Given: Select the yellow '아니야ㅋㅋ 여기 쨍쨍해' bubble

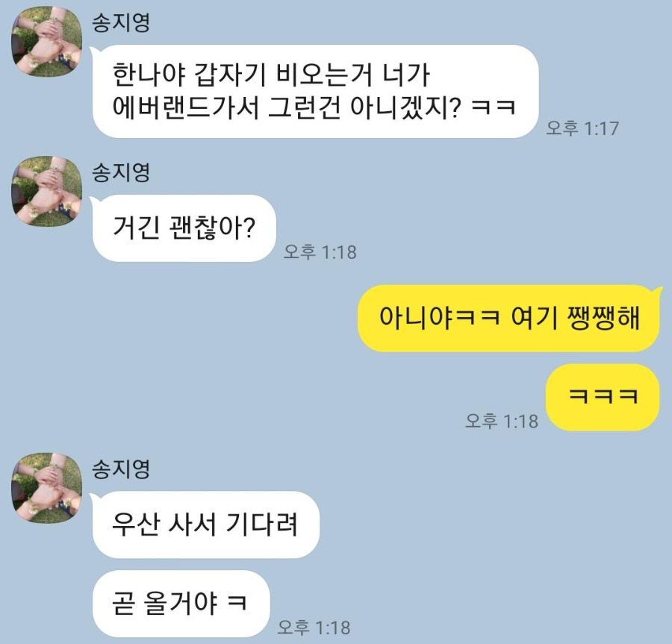Looking at the screenshot, I should pos(508,318).
